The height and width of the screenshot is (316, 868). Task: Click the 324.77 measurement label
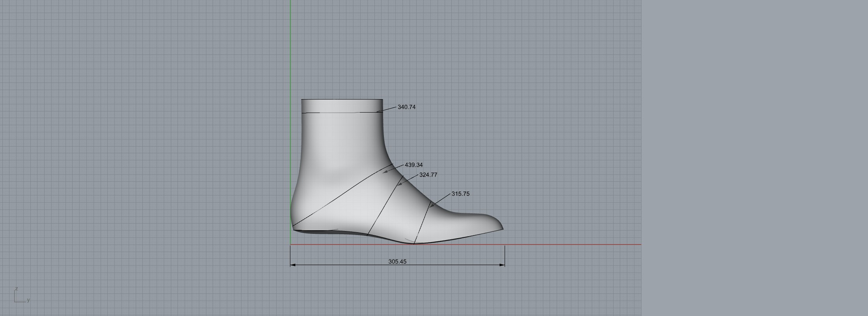(428, 175)
